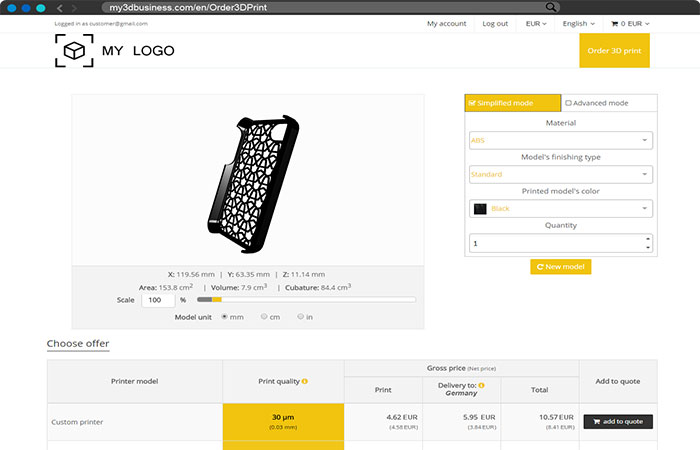Open My account link
The image size is (700, 450).
pyautogui.click(x=446, y=24)
